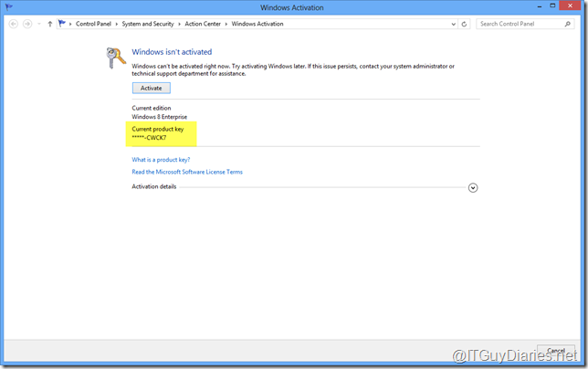The image size is (588, 369).
Task: Click the Forward navigation arrow
Action: tap(27, 24)
